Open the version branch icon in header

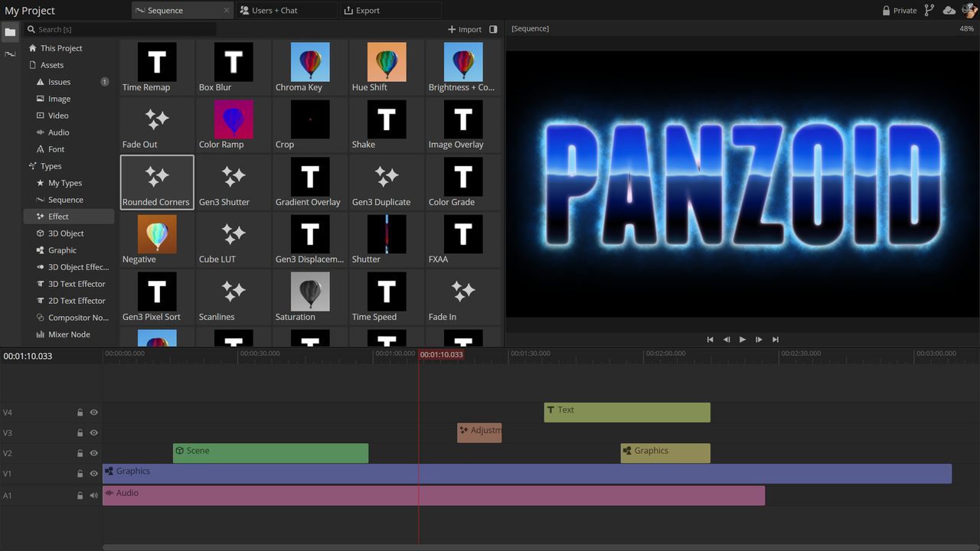[929, 11]
